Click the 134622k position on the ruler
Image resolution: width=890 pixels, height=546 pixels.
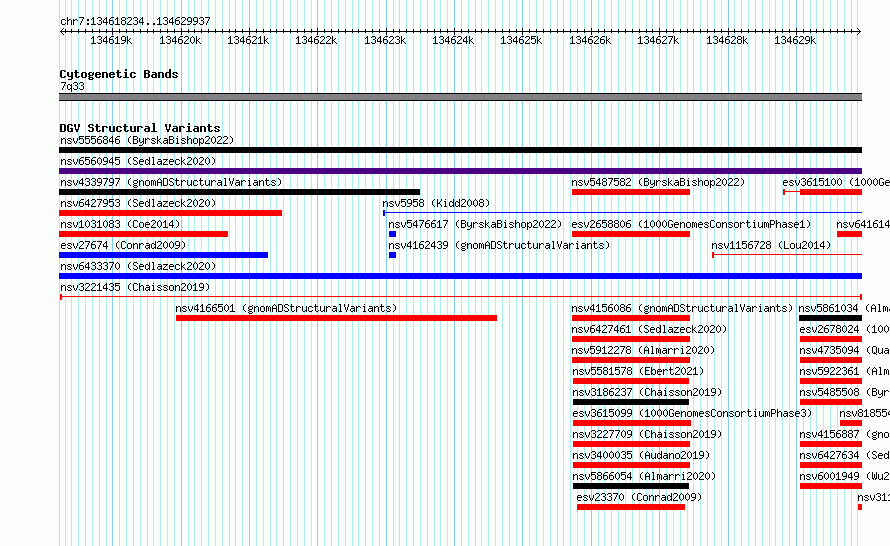316,40
